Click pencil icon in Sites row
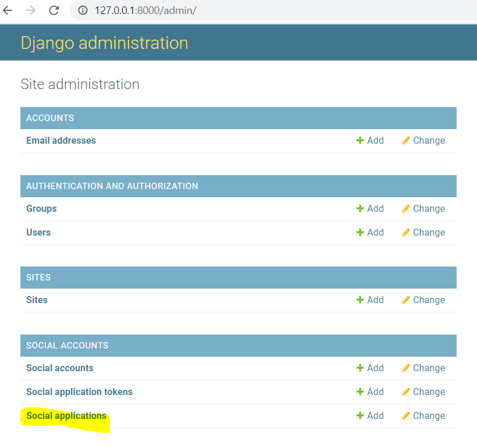This screenshot has width=477, height=448. coord(406,300)
